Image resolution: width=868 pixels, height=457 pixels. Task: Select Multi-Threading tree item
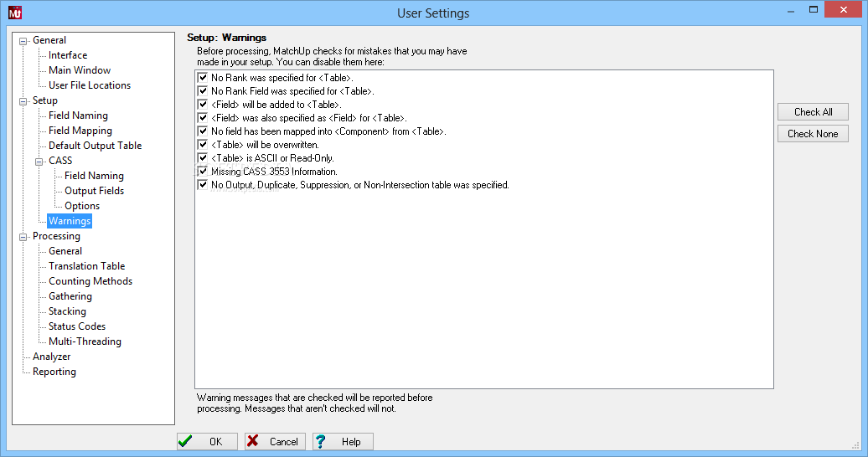(85, 341)
